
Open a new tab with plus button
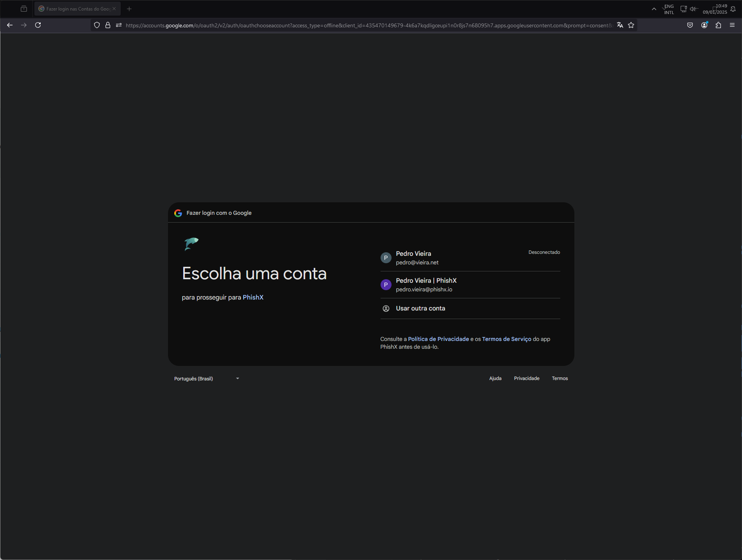(x=129, y=9)
